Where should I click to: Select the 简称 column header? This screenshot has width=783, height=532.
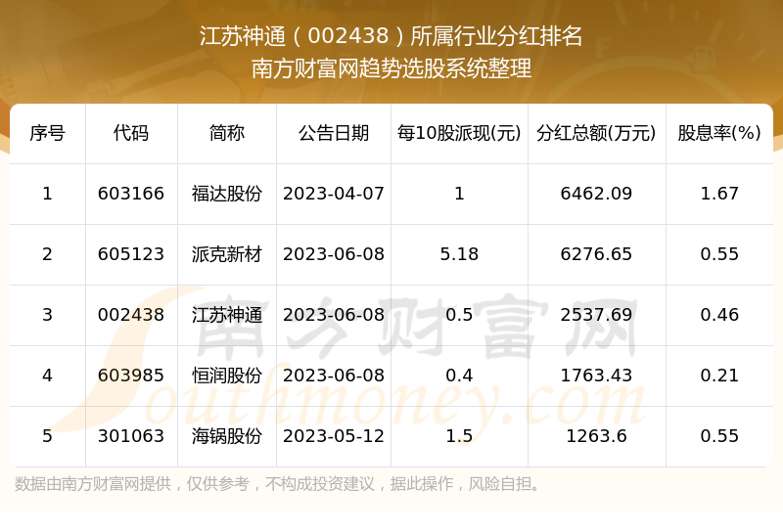click(227, 133)
